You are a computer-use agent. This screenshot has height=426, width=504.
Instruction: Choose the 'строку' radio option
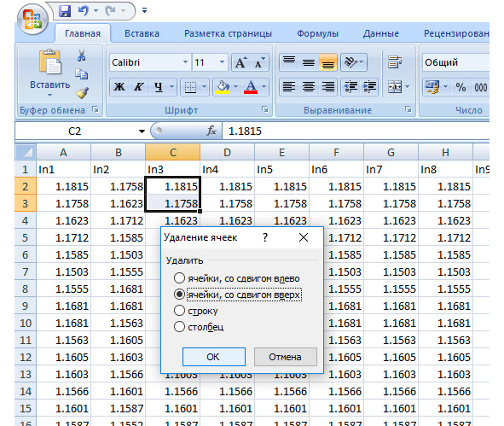click(179, 311)
